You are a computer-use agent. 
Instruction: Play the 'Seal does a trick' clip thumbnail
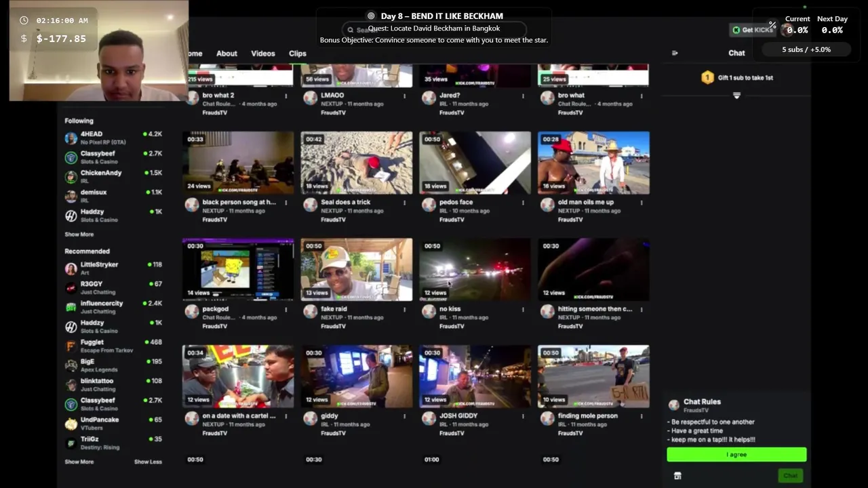[357, 163]
